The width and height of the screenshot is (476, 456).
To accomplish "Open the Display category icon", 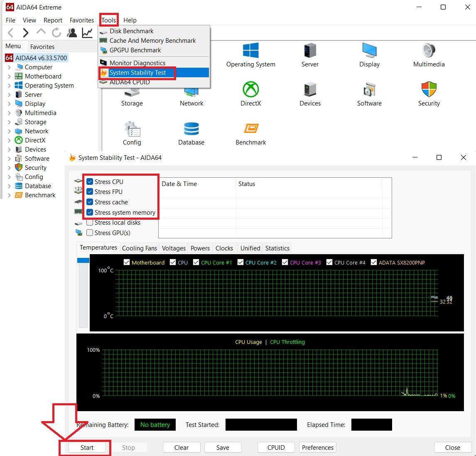I will tap(369, 50).
